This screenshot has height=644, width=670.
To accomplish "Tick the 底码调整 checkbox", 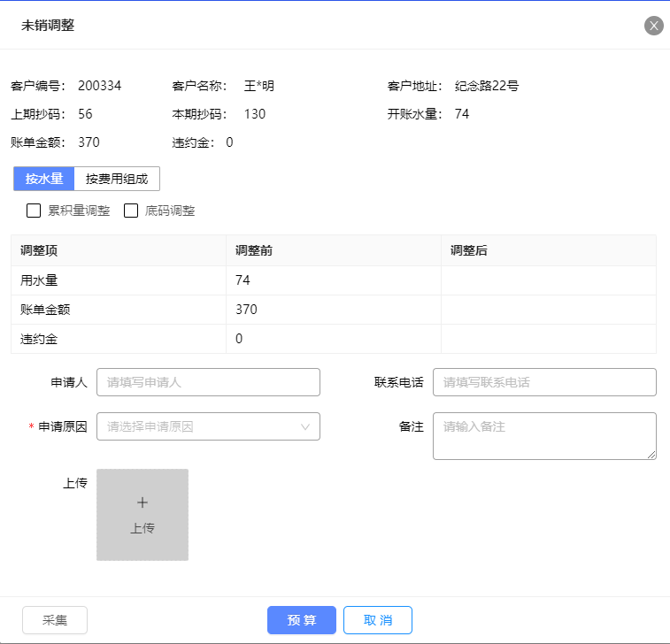I will click(131, 211).
